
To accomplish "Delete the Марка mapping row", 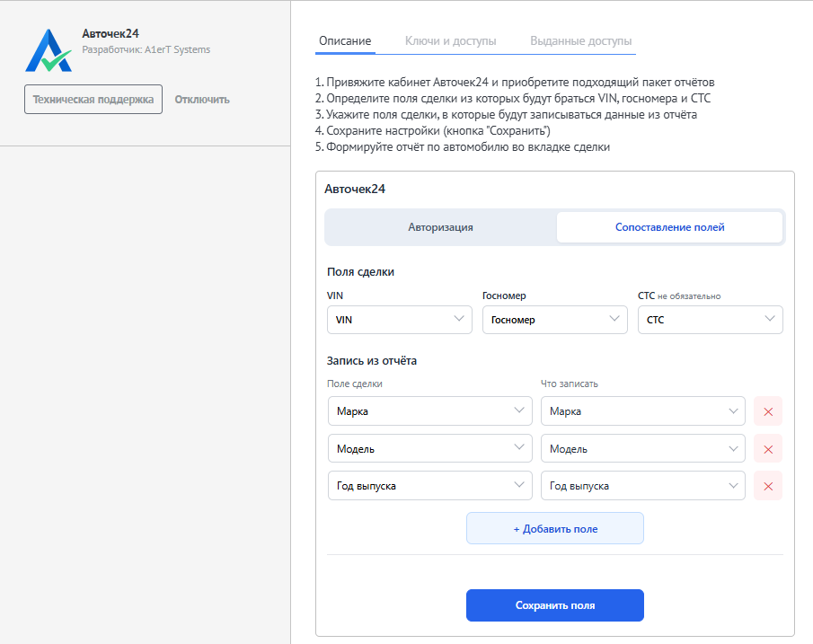I will click(x=768, y=411).
